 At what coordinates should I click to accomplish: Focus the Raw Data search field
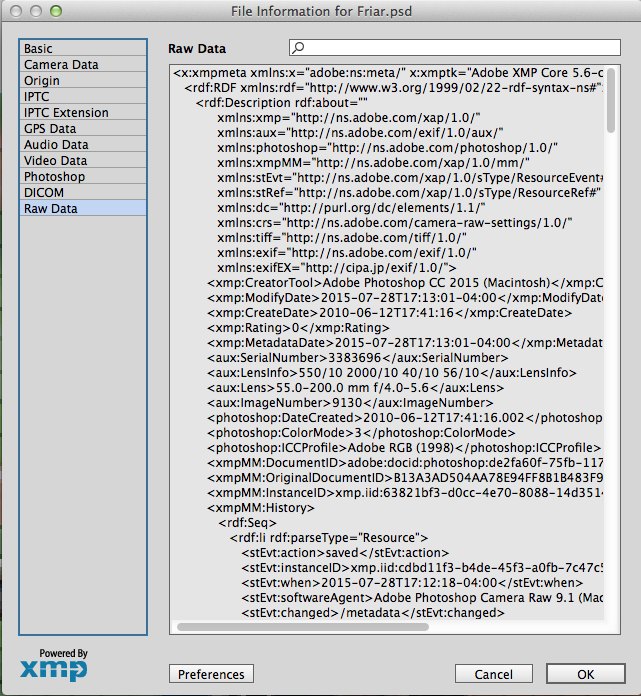[x=455, y=47]
